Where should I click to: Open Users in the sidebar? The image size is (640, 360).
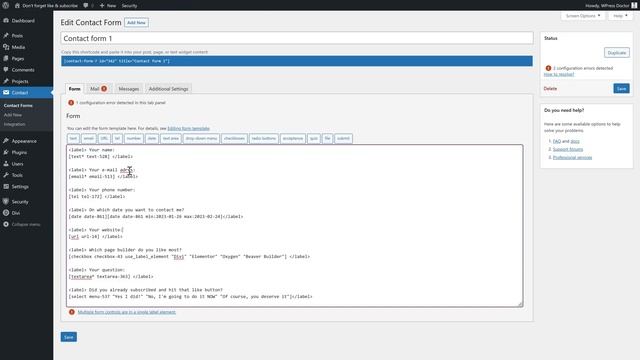(18, 164)
